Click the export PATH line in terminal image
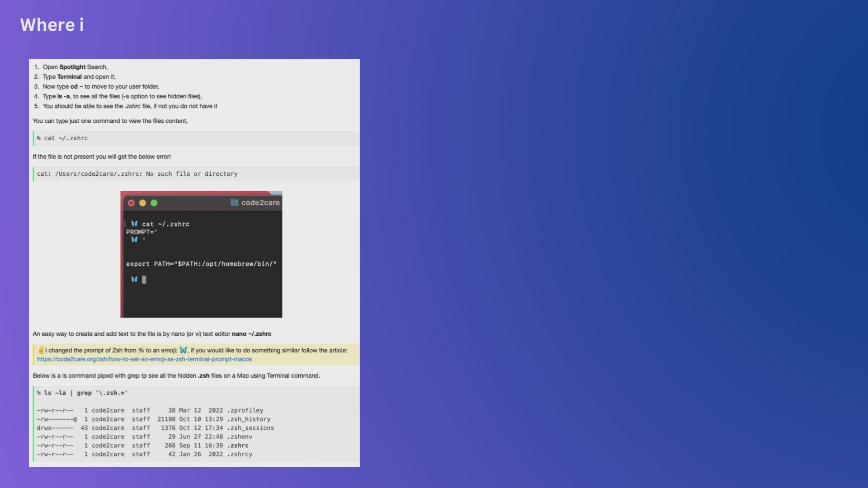868x488 pixels. [x=201, y=264]
